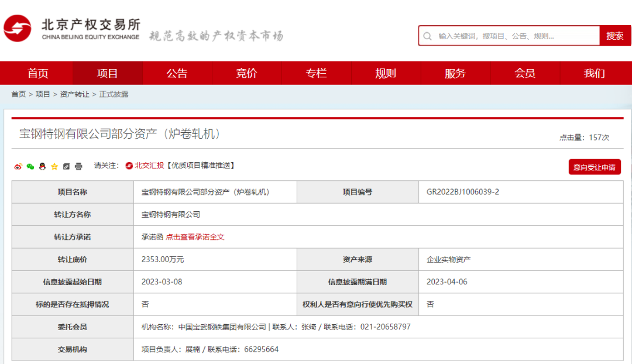
Task: Add page to favorites with star icon
Action: tap(54, 166)
